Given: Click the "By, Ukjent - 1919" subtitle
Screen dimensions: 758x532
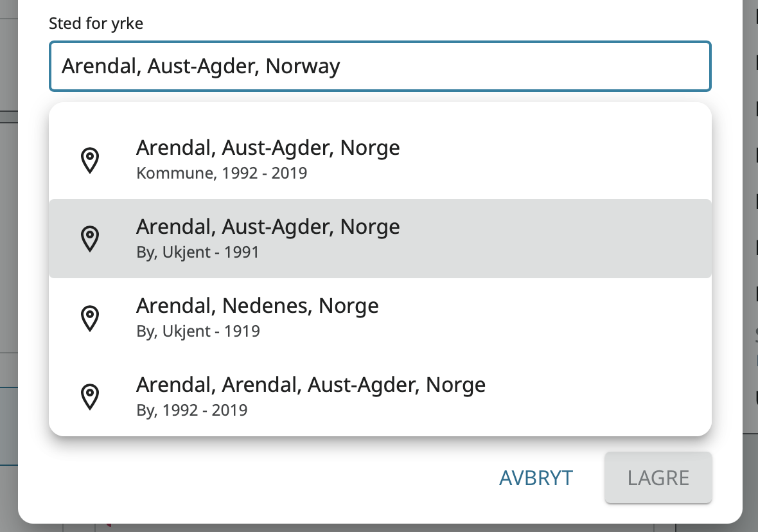Looking at the screenshot, I should click(x=198, y=332).
